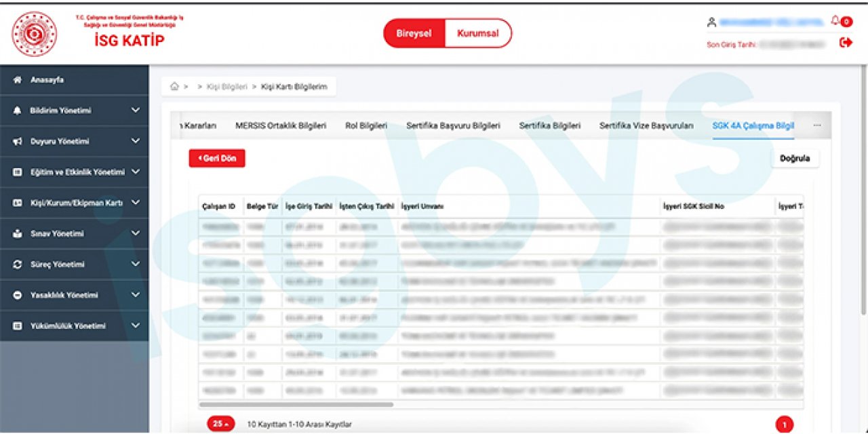Image resolution: width=868 pixels, height=434 pixels.
Task: Click the table's horizontal scrollbar
Action: 296,405
